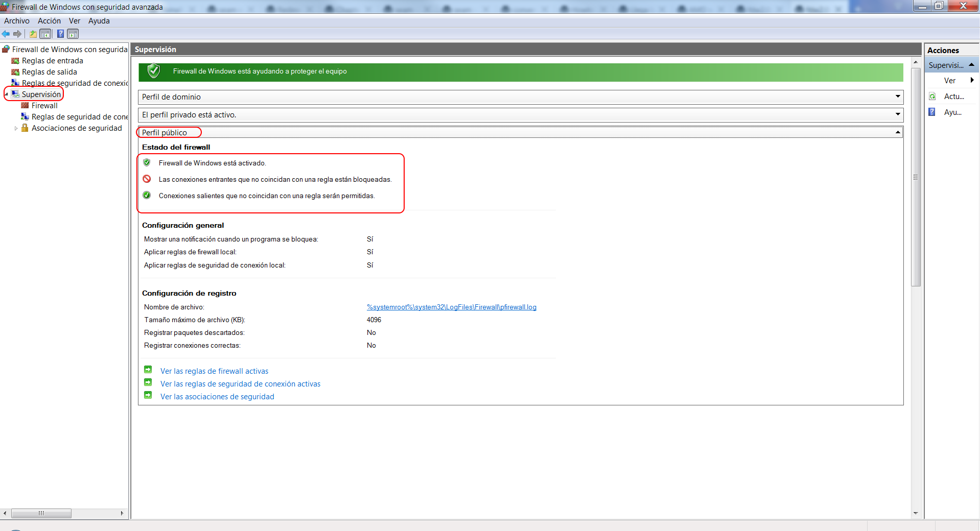Screen dimensions: 980x531
Task: Click the 'Estado del firewall' heading
Action: [176, 147]
